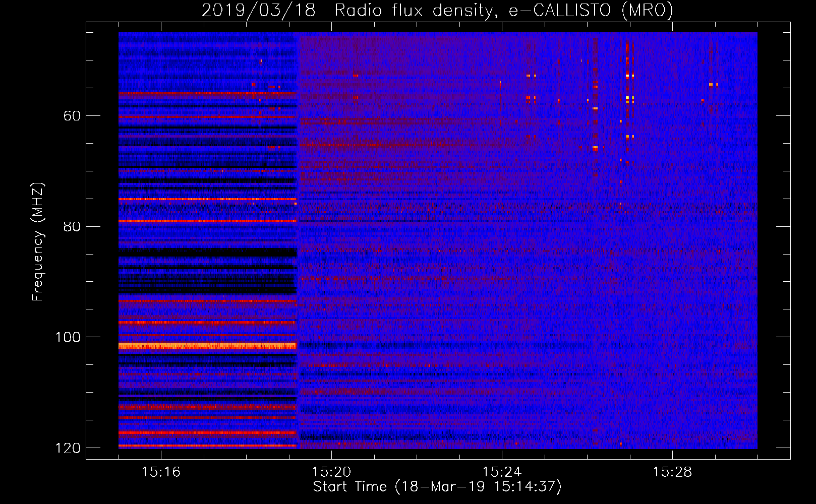Click the 'Start Time (18-Mar-19 15:14:37)' label

click(437, 487)
